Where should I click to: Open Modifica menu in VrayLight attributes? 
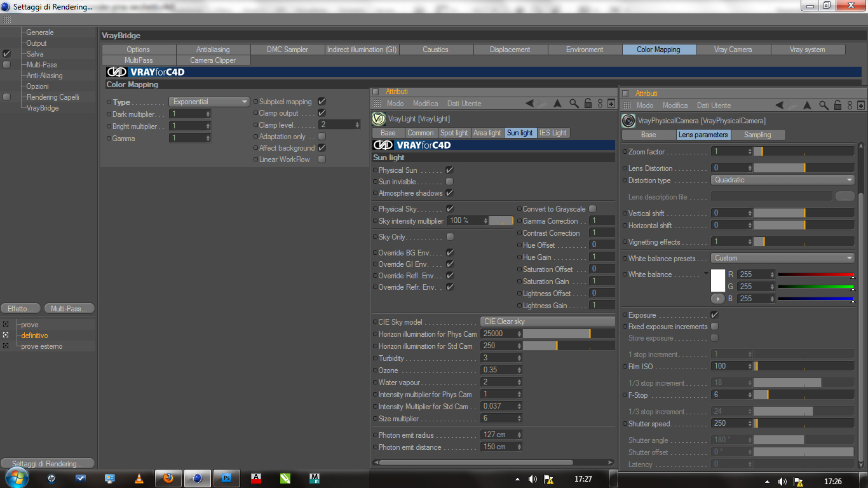425,104
